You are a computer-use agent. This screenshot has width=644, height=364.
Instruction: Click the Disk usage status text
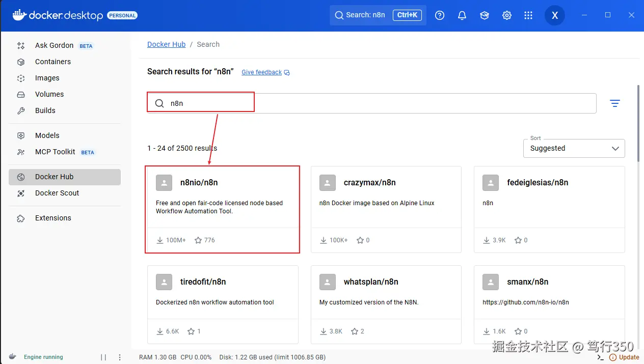point(272,357)
